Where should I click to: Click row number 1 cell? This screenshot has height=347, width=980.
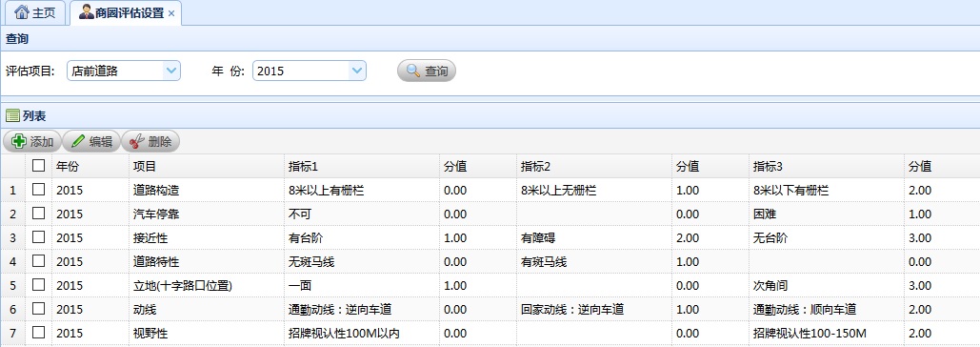pos(13,190)
